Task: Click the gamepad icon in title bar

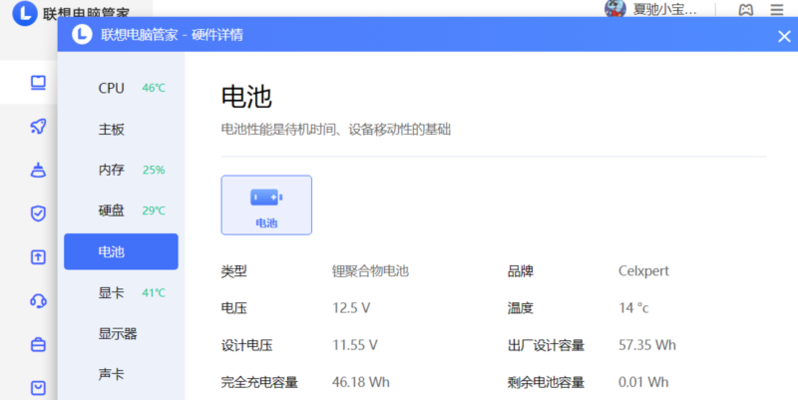Action: (x=745, y=10)
